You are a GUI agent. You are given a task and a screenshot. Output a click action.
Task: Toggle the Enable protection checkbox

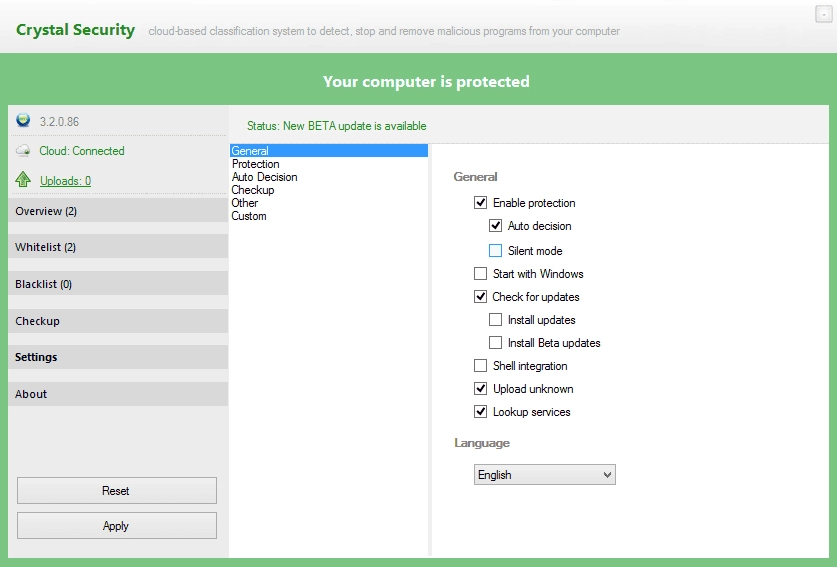pyautogui.click(x=480, y=202)
